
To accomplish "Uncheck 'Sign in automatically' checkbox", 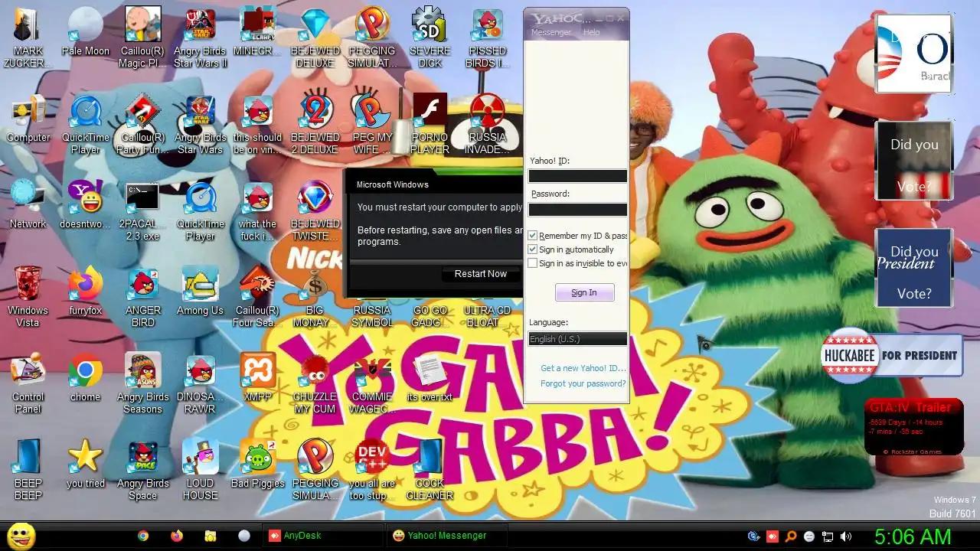I will (533, 249).
